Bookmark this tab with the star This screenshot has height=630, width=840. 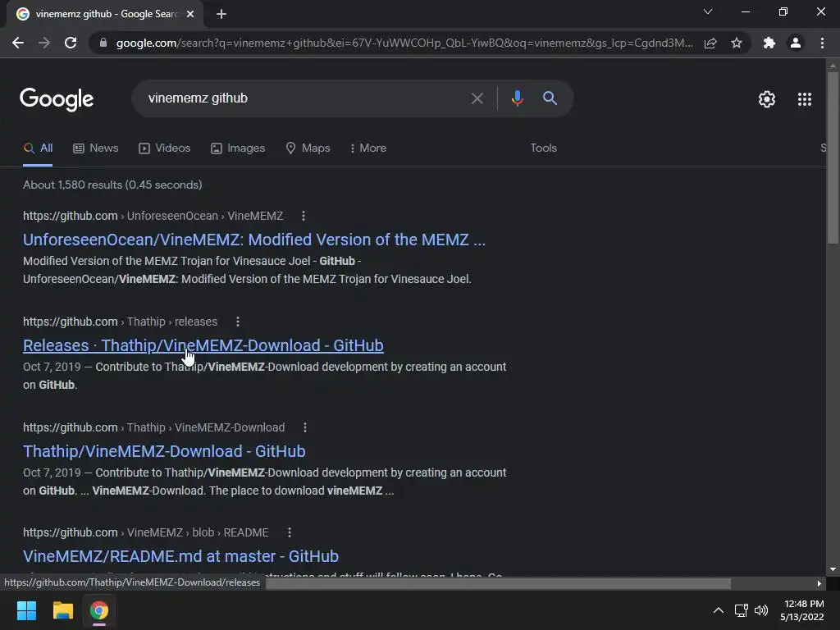pyautogui.click(x=737, y=43)
